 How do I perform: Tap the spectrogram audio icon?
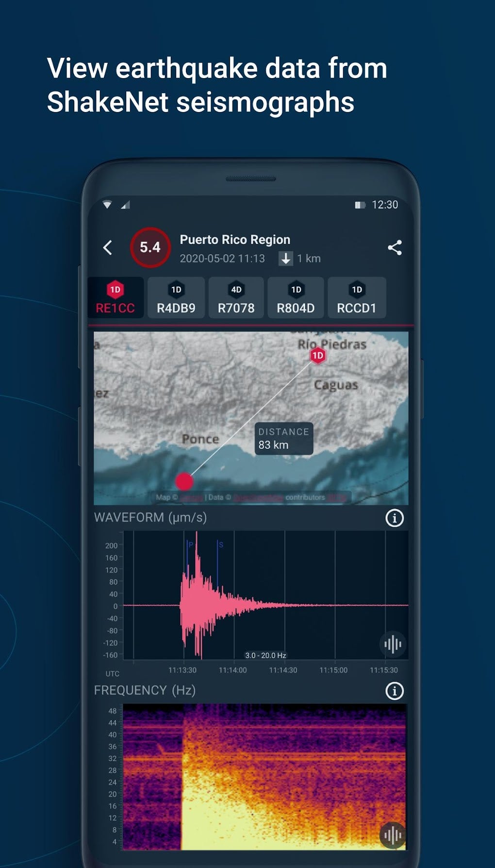tap(393, 835)
